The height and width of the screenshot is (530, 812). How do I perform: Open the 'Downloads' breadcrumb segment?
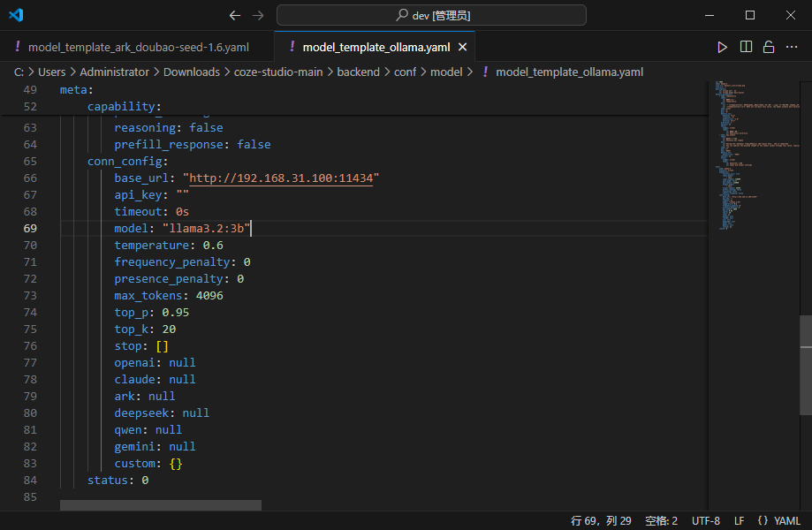(x=191, y=72)
